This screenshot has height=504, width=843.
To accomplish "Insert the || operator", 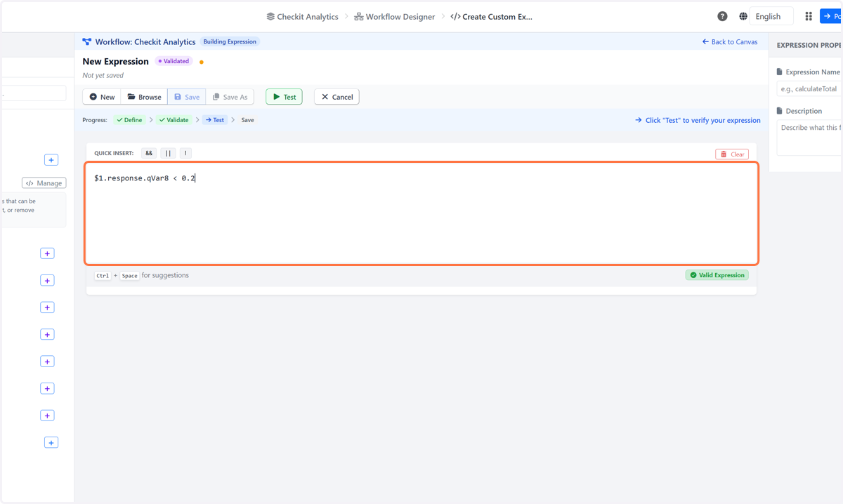I will [x=168, y=153].
